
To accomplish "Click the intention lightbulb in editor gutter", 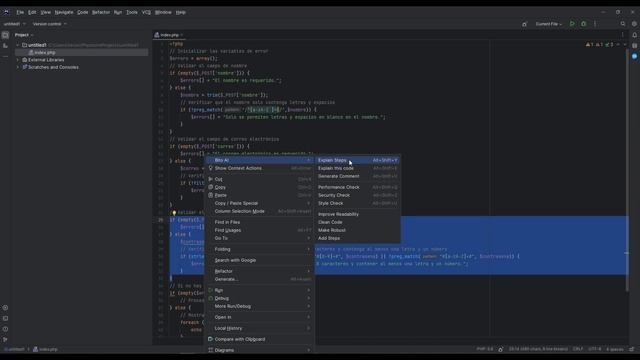I will 174,213.
